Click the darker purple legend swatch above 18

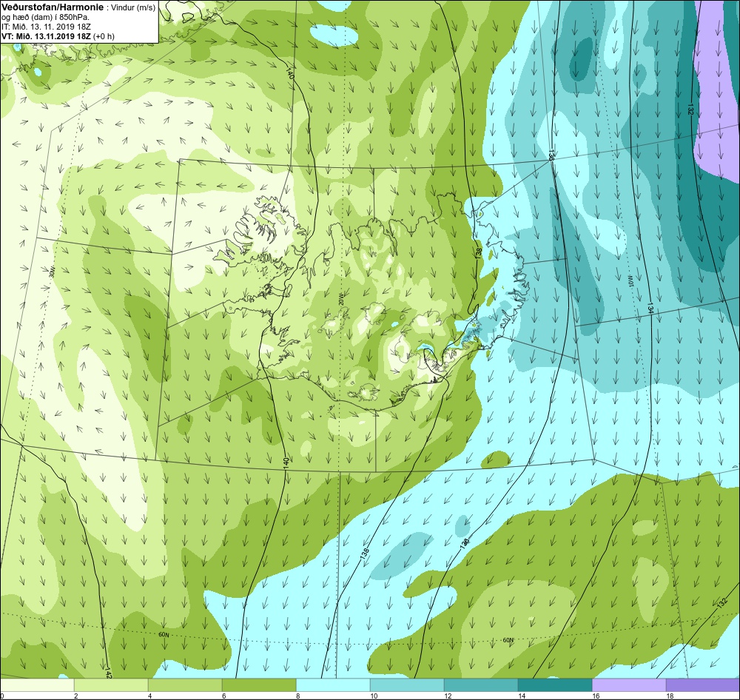point(703,684)
